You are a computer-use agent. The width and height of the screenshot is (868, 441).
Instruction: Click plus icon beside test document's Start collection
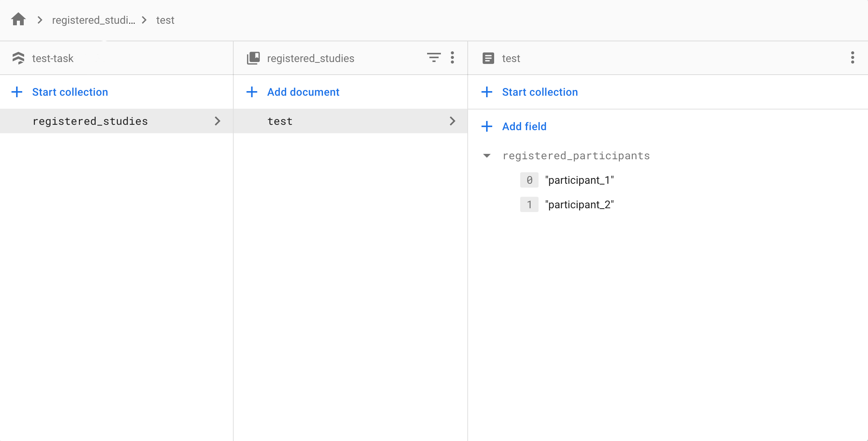click(487, 92)
